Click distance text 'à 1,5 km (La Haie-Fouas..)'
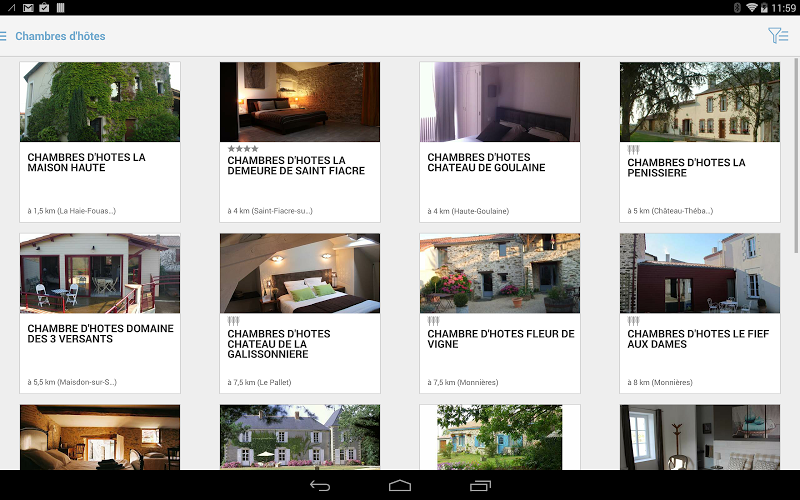800x500 pixels. pos(71,211)
